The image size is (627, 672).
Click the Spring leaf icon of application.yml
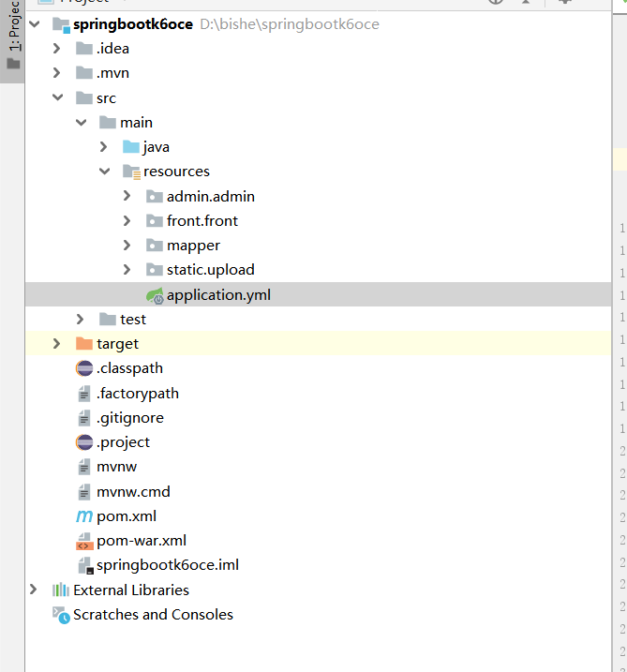155,296
